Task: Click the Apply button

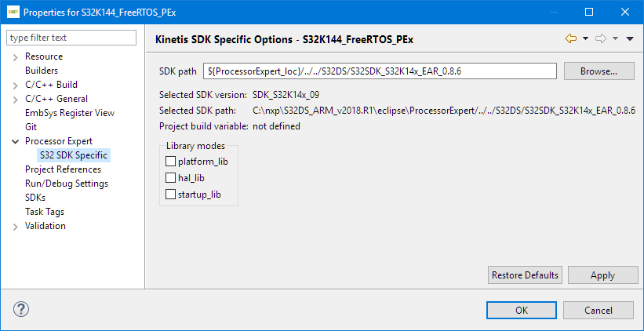Action: [x=602, y=275]
